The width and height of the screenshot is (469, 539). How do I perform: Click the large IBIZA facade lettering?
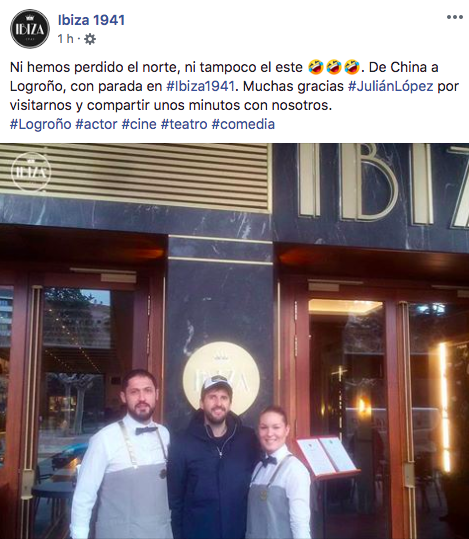click(x=383, y=184)
